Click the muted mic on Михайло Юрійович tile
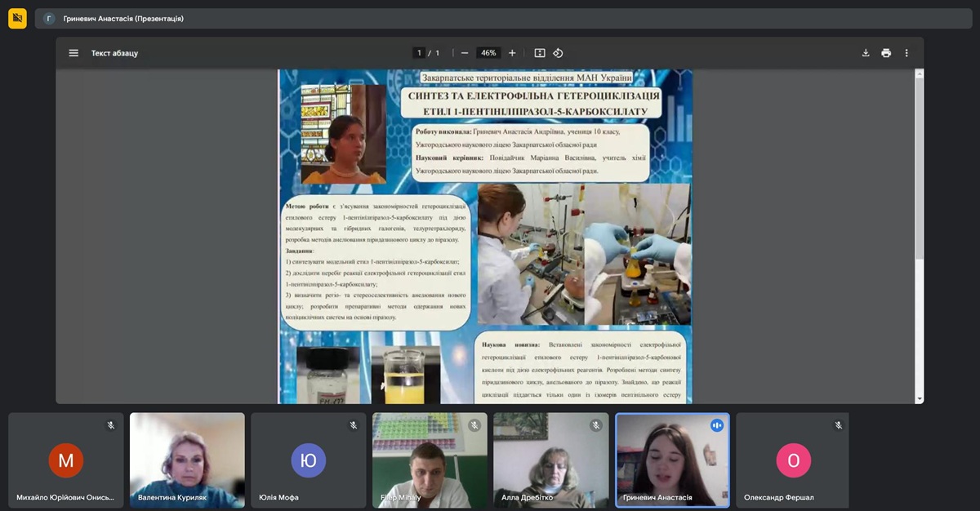This screenshot has width=980, height=511. (x=111, y=425)
